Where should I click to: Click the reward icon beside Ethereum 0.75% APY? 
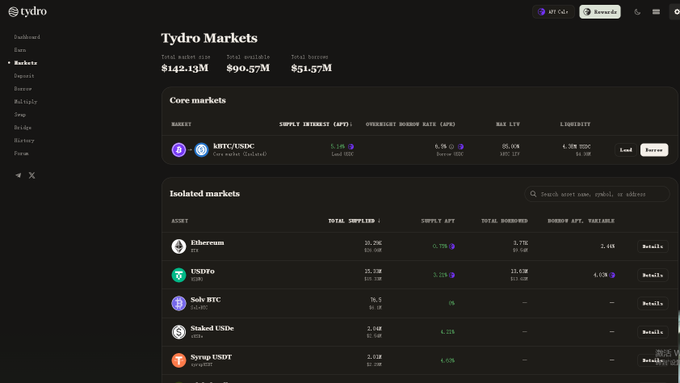coord(452,246)
